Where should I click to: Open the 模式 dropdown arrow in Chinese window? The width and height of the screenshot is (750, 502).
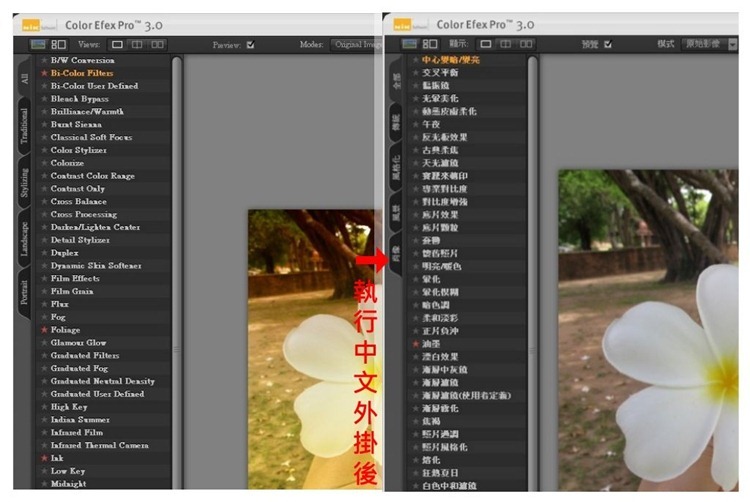(x=732, y=44)
